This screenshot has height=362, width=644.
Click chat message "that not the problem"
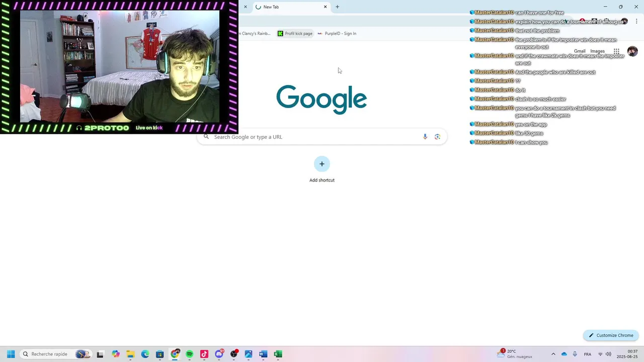click(537, 31)
